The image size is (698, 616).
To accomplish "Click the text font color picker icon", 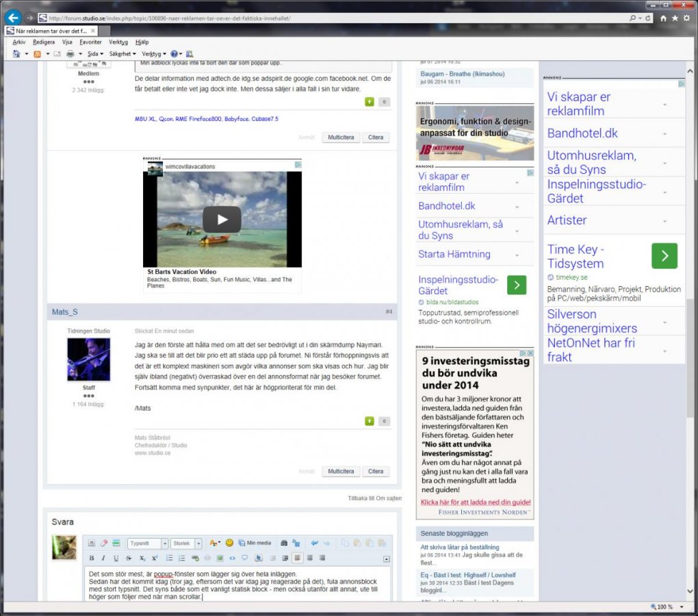I will [214, 543].
